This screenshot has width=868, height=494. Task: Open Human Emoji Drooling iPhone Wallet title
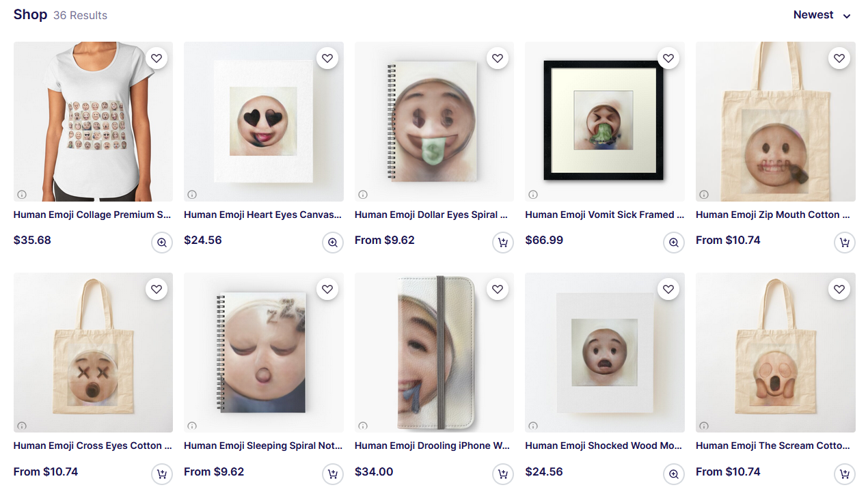(x=432, y=445)
